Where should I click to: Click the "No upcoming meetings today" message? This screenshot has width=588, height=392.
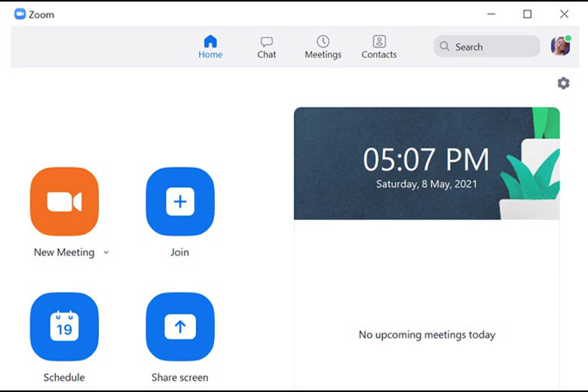[x=427, y=335]
